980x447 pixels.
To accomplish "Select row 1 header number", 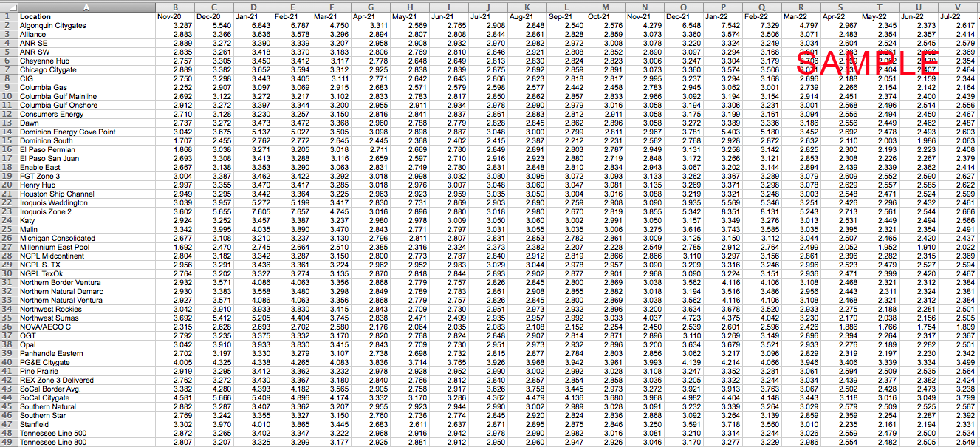I will click(x=8, y=16).
